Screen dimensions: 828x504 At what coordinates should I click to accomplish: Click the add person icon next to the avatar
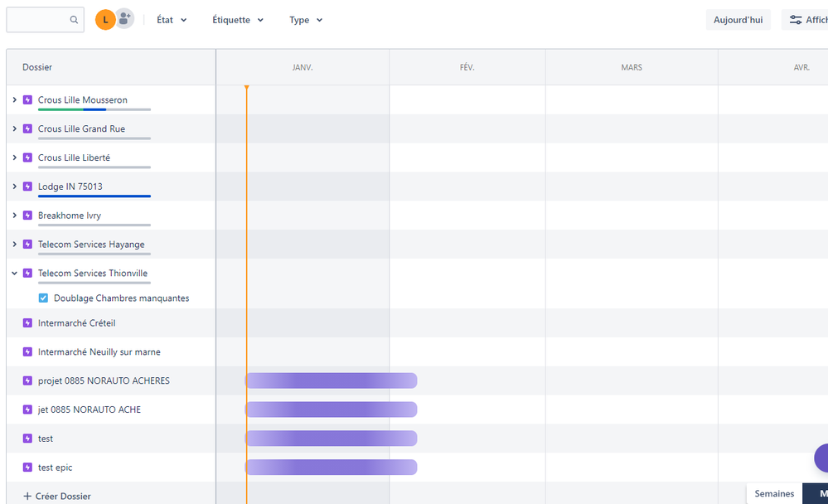click(122, 17)
